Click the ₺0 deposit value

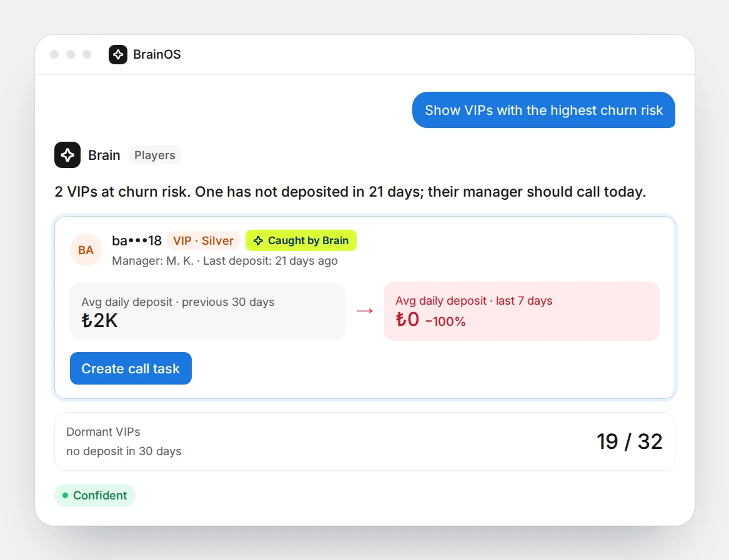pos(407,320)
